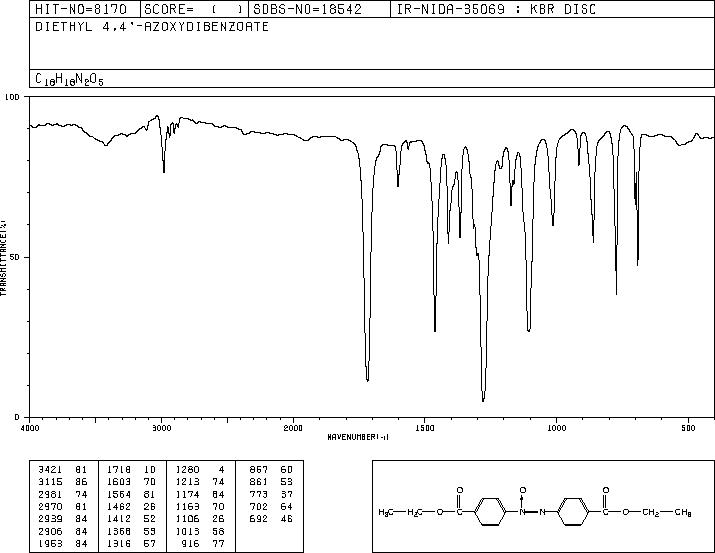Click the 0 tick label on transmittance axis
This screenshot has height=553, width=715.
17,417
